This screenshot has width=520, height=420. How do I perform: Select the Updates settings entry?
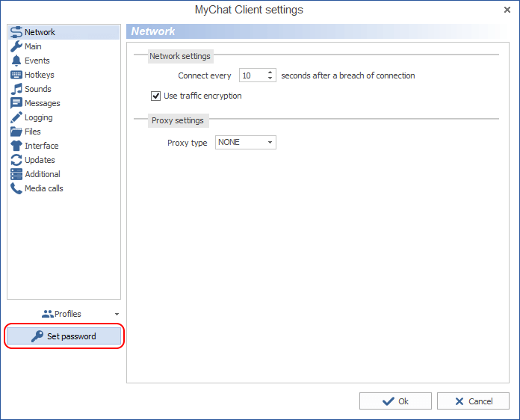(40, 160)
